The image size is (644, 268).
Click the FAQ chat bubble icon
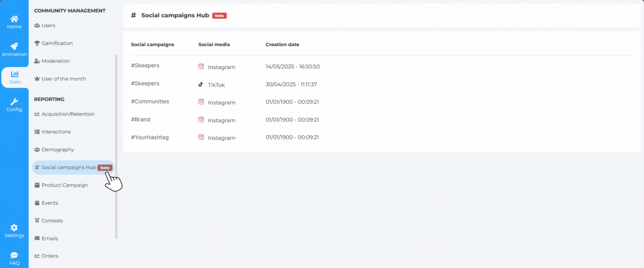[x=14, y=255]
